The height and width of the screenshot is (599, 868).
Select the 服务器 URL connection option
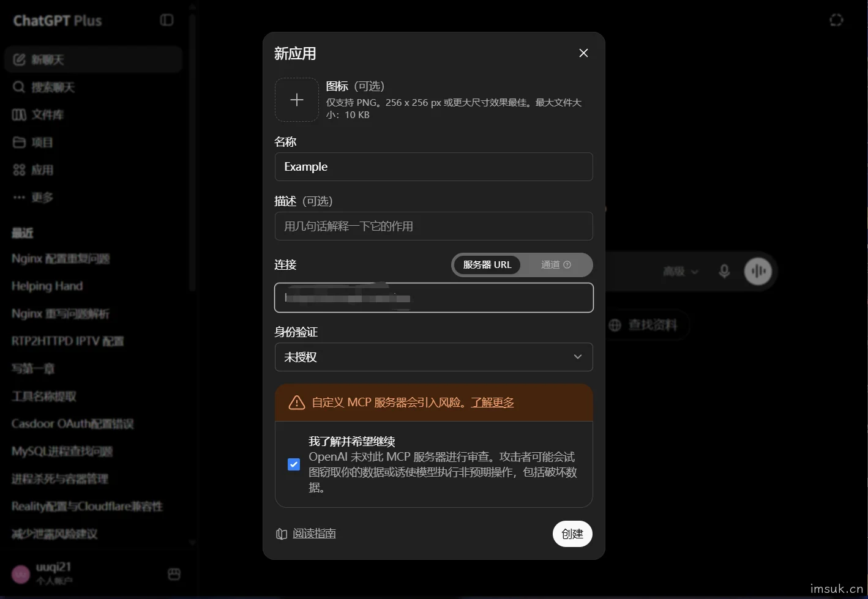487,265
